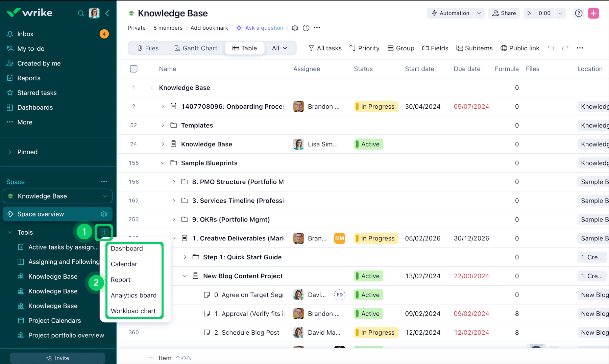Expand the Templates folder row
Viewport: 609px width, 364px height.
(x=163, y=125)
